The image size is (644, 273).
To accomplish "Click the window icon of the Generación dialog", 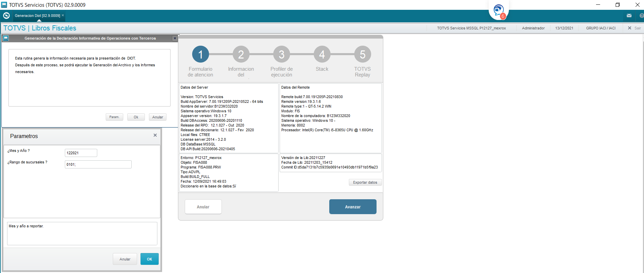I will point(6,38).
